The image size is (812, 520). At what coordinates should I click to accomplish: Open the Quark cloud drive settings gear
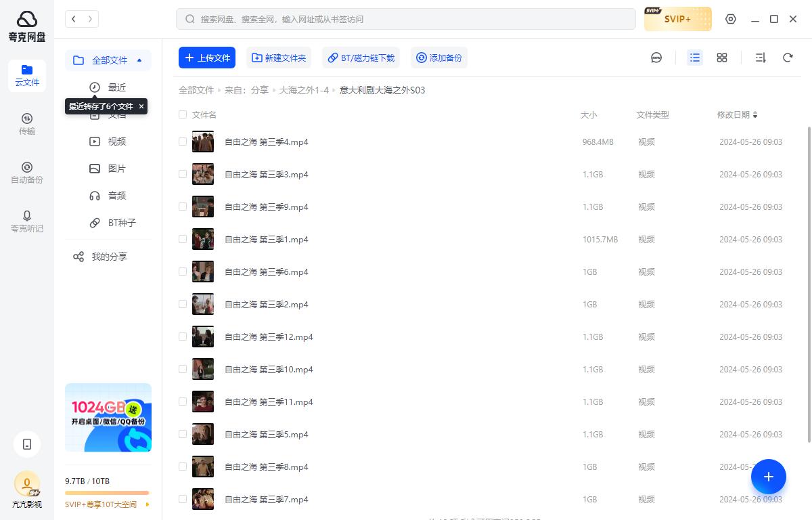click(731, 19)
